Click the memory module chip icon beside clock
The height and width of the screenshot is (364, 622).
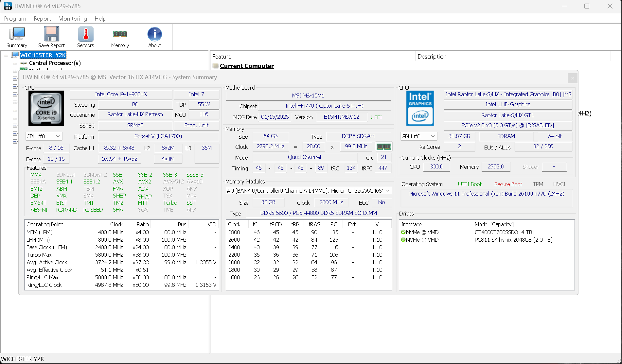tap(383, 147)
